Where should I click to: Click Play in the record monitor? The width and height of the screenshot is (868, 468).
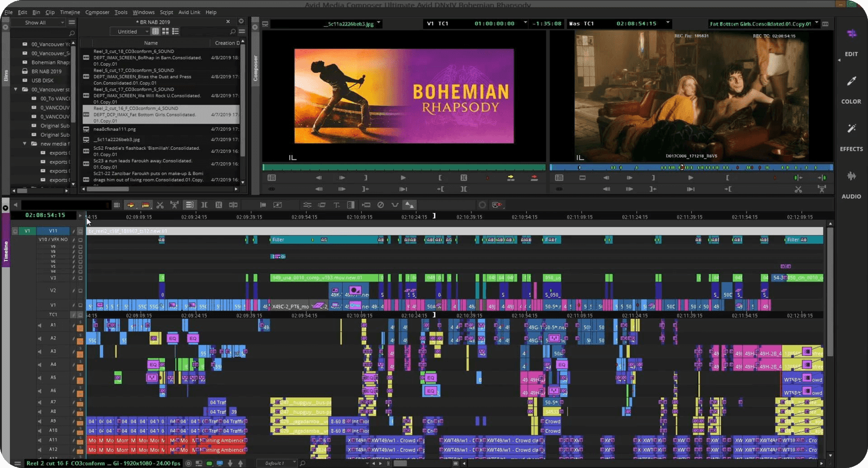691,177
